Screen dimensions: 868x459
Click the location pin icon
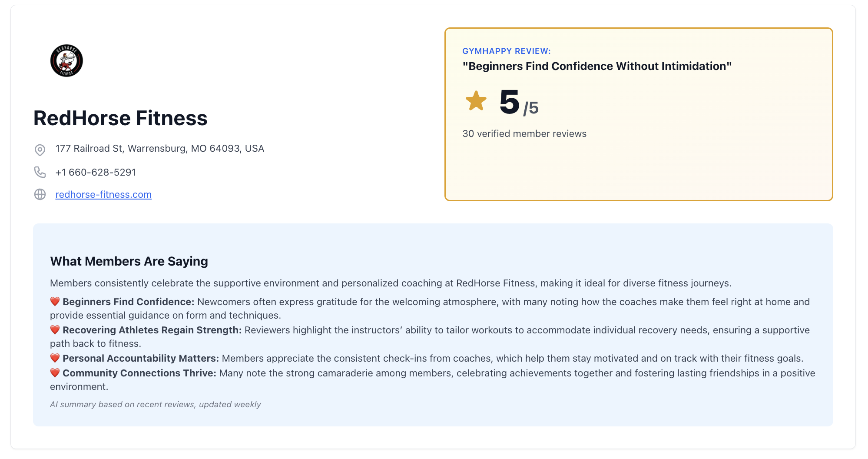coord(40,150)
